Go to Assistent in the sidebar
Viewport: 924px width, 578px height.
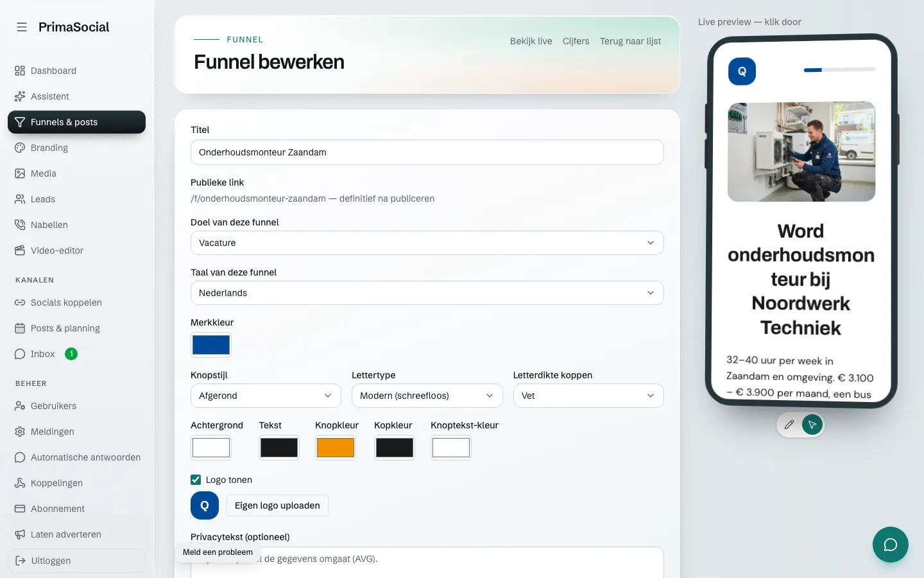(x=76, y=96)
